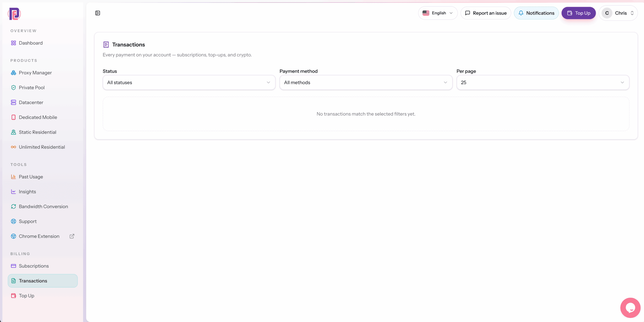The image size is (644, 322).
Task: Open Proxy Manager from the sidebar
Action: tap(43, 73)
